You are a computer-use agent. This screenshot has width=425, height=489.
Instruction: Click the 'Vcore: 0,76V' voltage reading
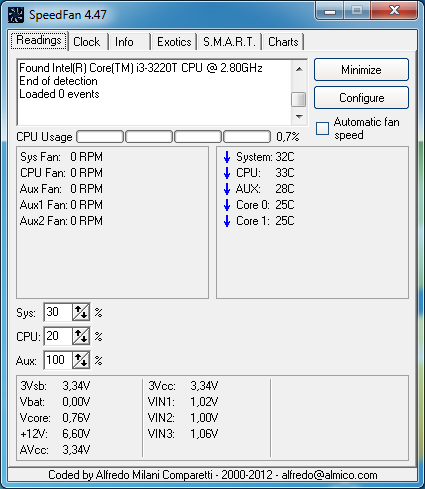[x=55, y=418]
